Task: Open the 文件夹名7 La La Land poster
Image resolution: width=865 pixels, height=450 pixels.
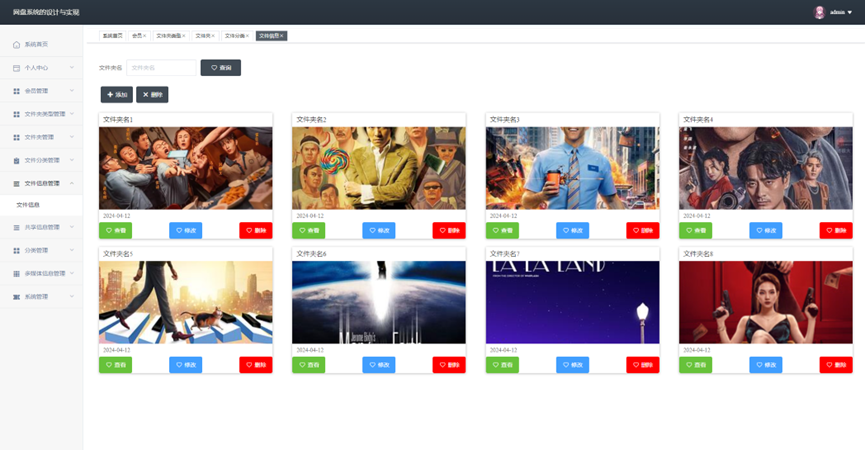Action: pyautogui.click(x=573, y=302)
